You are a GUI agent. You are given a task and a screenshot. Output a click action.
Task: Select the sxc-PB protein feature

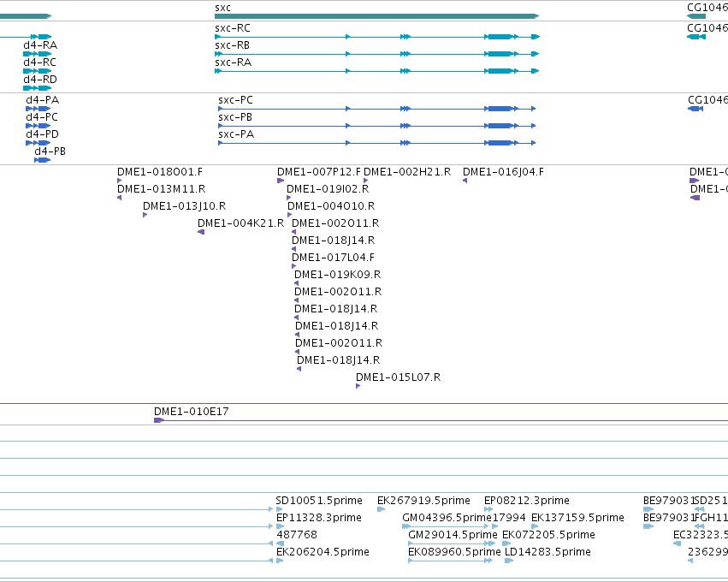(376, 126)
